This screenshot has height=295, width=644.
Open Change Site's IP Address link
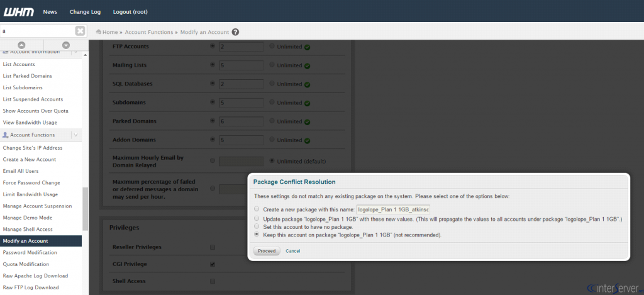tap(33, 148)
